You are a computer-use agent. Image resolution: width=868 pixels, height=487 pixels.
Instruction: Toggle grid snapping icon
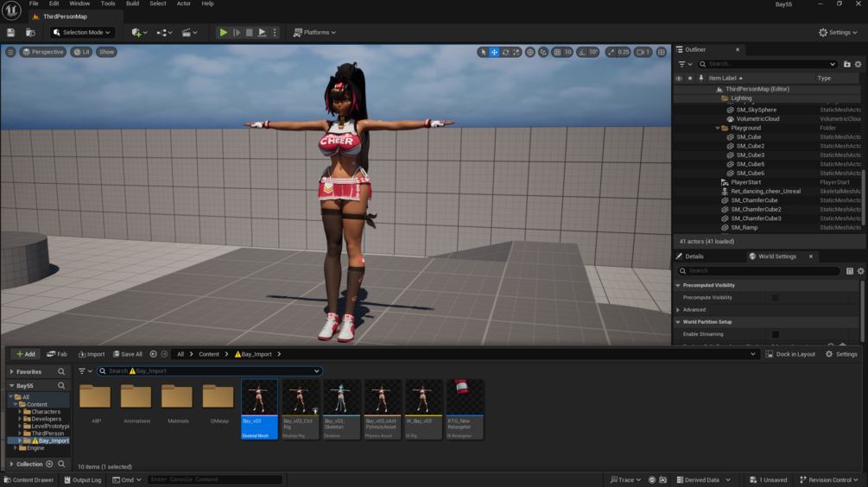tap(557, 52)
